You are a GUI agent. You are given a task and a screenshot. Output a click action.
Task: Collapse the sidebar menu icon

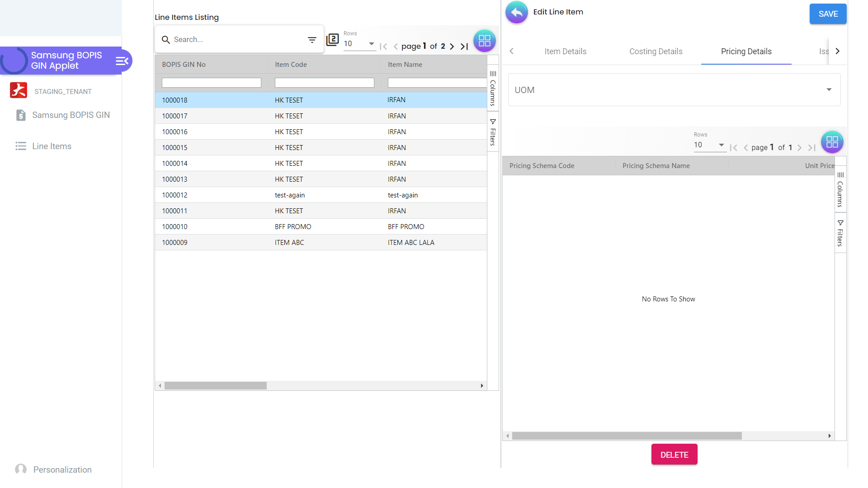[122, 61]
